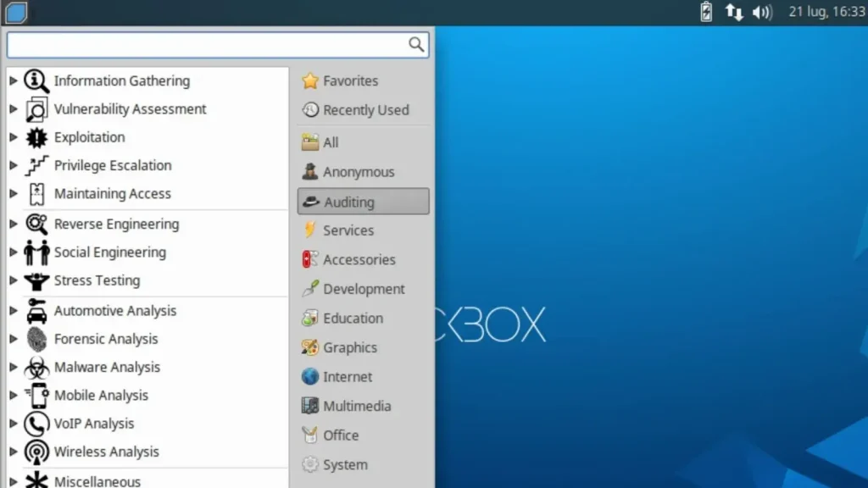
Task: Click the Automotive Analysis car icon
Action: [36, 311]
